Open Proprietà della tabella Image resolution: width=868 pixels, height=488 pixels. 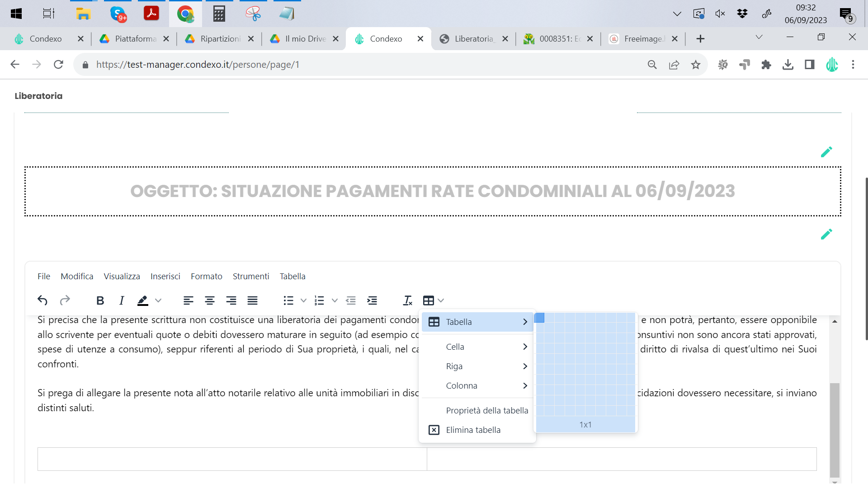pos(477,410)
